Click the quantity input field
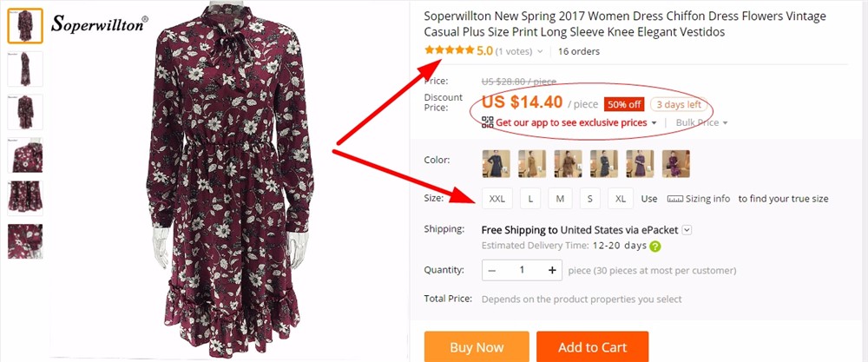 523,270
